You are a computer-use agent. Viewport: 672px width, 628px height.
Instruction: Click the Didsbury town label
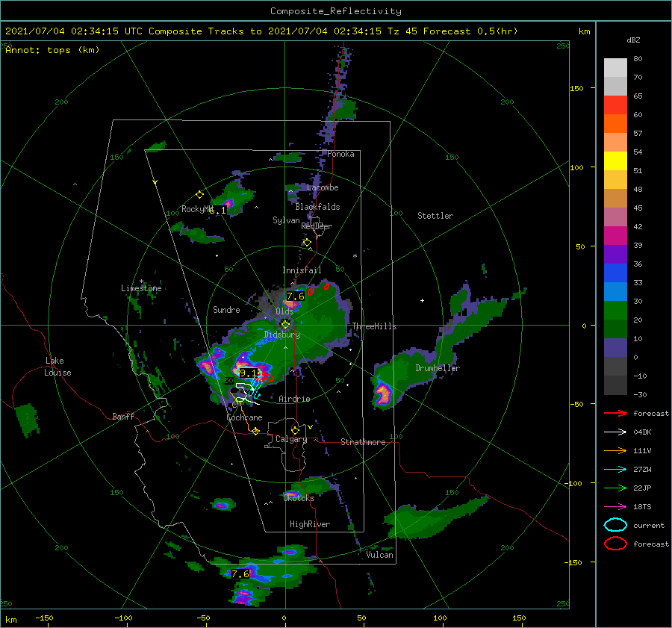pyautogui.click(x=281, y=335)
